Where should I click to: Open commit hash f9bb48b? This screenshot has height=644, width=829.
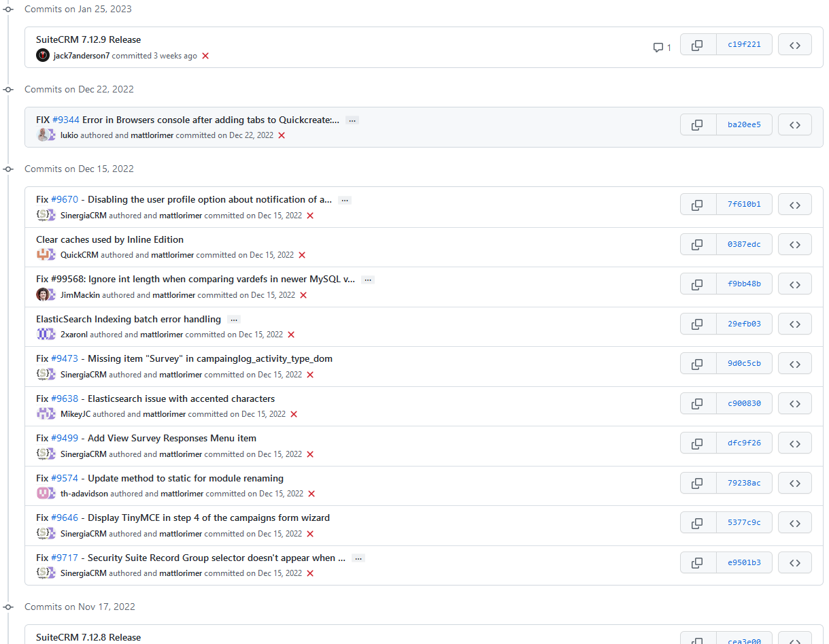pyautogui.click(x=744, y=284)
